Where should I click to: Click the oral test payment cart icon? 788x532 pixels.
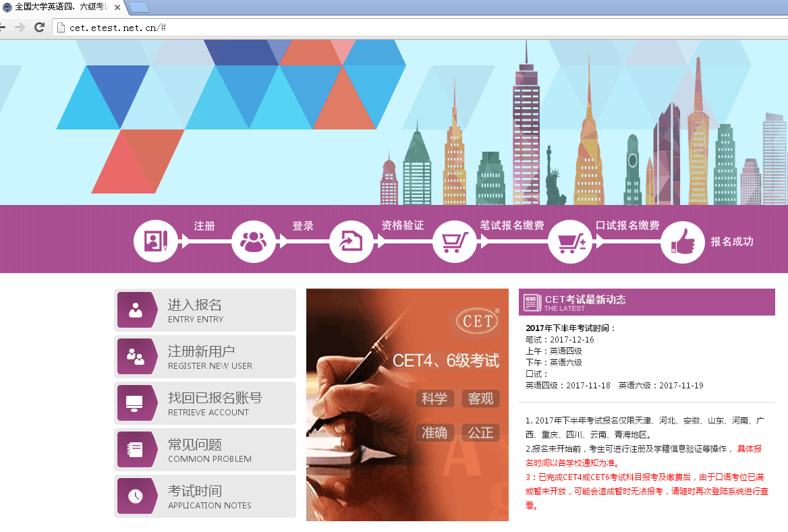(570, 241)
